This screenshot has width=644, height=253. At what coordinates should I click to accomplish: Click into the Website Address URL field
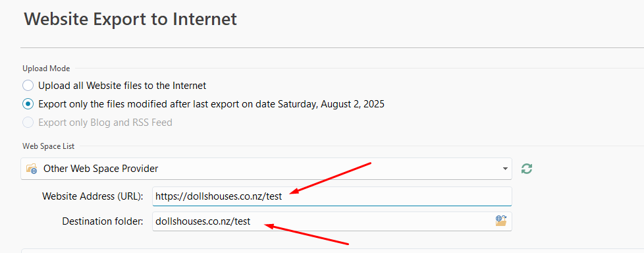[332, 196]
